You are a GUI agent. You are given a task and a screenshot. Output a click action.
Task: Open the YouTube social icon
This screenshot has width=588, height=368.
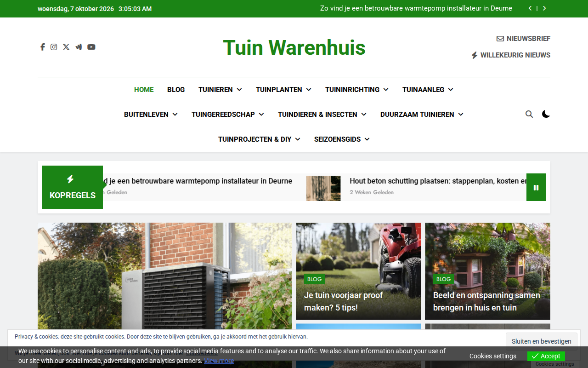[91, 47]
